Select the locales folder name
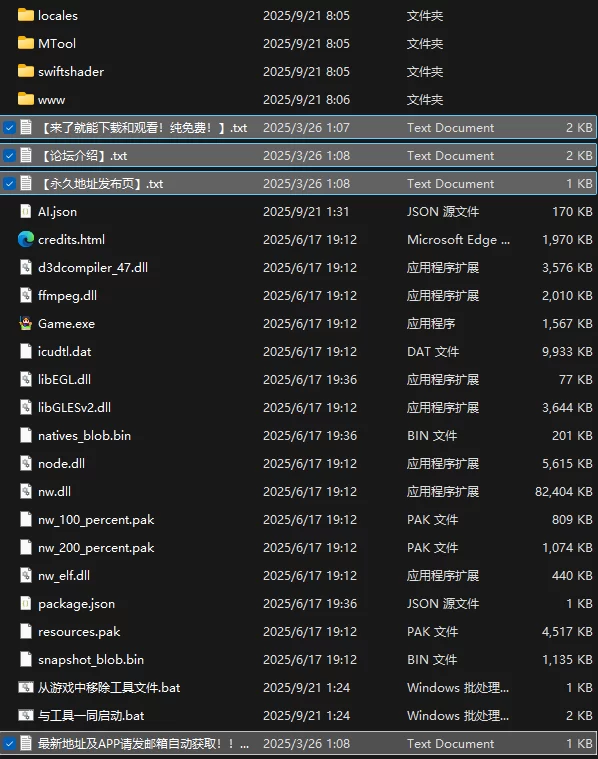This screenshot has height=759, width=598. coord(58,15)
